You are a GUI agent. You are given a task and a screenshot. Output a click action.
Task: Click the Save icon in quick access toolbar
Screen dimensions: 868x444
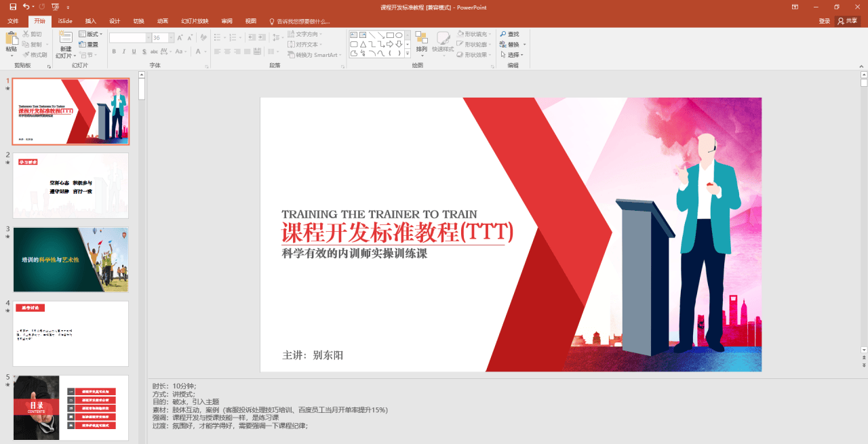point(13,7)
